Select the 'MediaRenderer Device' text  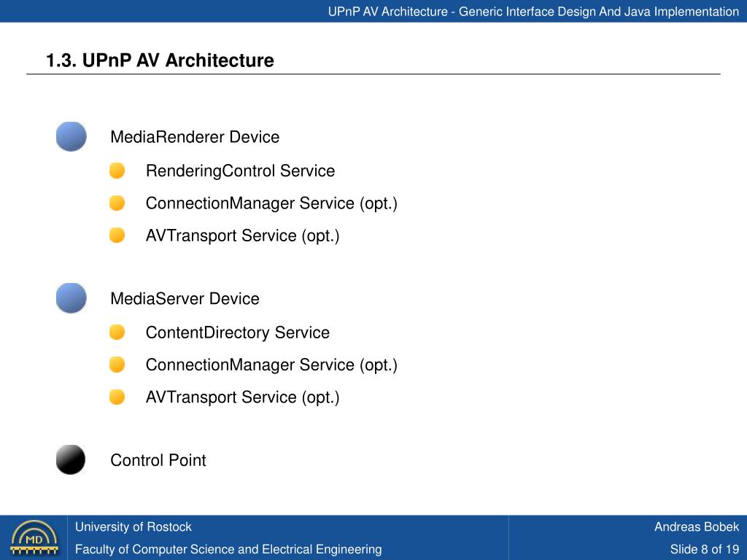click(x=195, y=137)
